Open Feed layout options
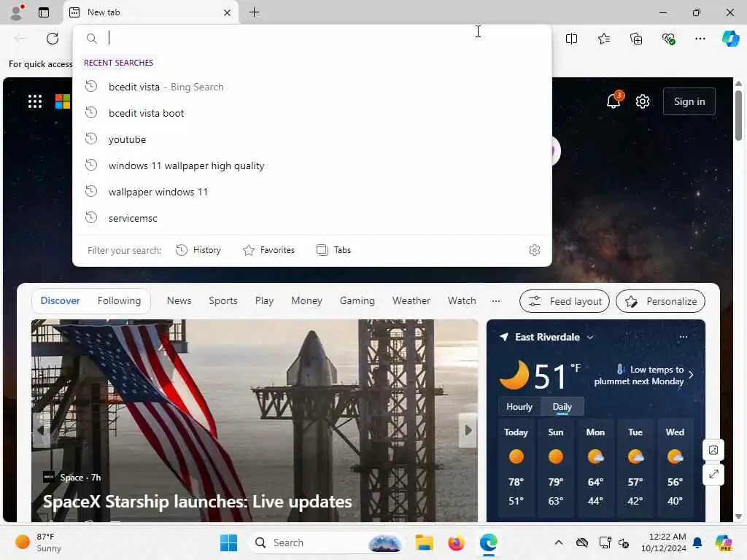The image size is (747, 560). tap(565, 301)
